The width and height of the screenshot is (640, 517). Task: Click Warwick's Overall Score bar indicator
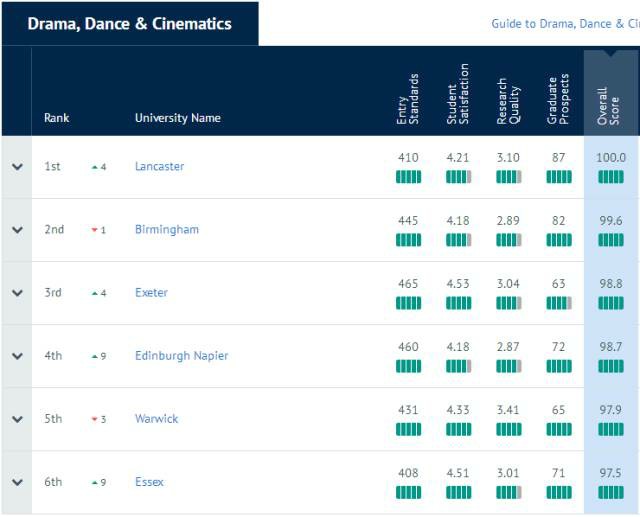click(611, 429)
